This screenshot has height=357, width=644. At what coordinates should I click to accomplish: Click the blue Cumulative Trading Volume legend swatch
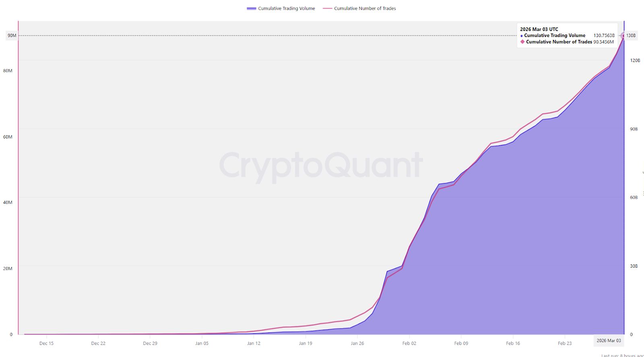[252, 8]
